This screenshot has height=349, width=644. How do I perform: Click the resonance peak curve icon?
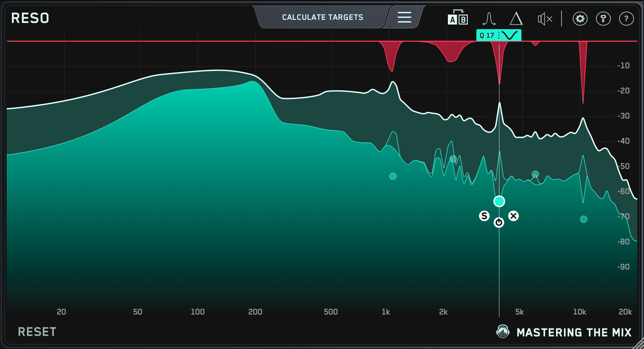point(489,19)
